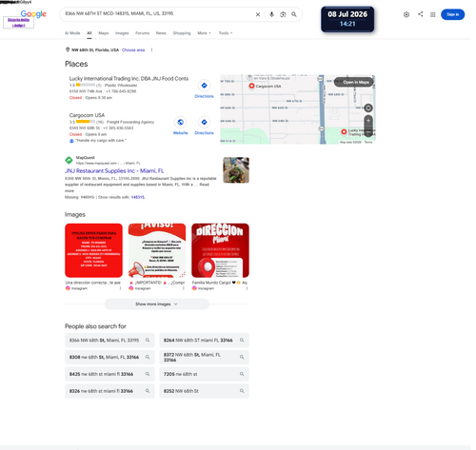
Task: Select the All tab
Action: click(89, 33)
